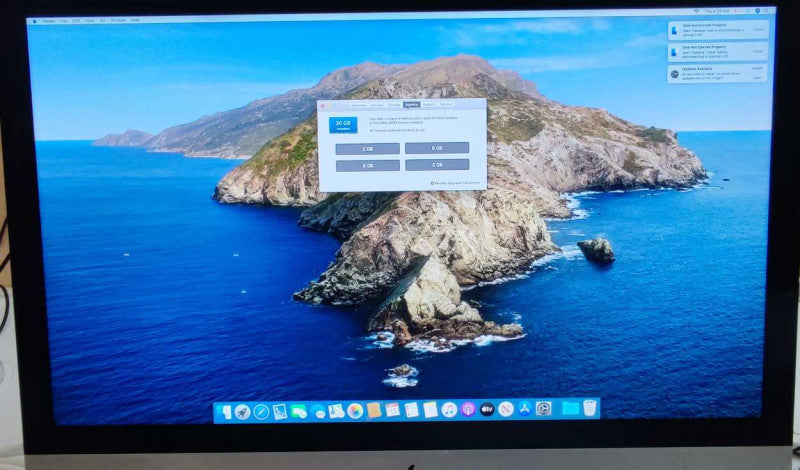The width and height of the screenshot is (800, 470).
Task: Open the blue Downloads folder in Dock
Action: pyautogui.click(x=570, y=408)
